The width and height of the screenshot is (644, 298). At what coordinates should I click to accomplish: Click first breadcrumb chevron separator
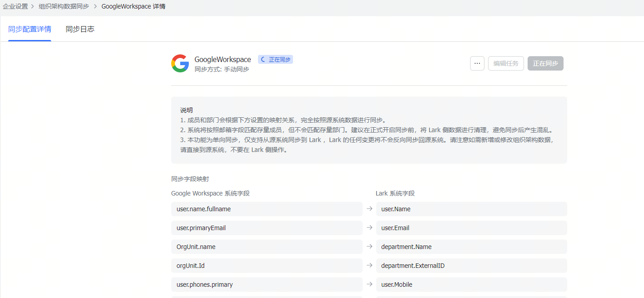33,6
